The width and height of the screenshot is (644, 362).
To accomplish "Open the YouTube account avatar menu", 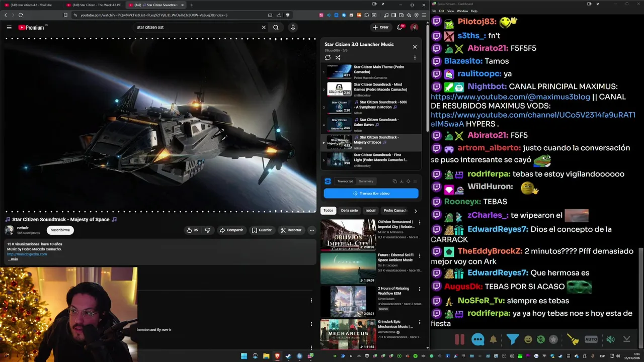I will [x=414, y=27].
